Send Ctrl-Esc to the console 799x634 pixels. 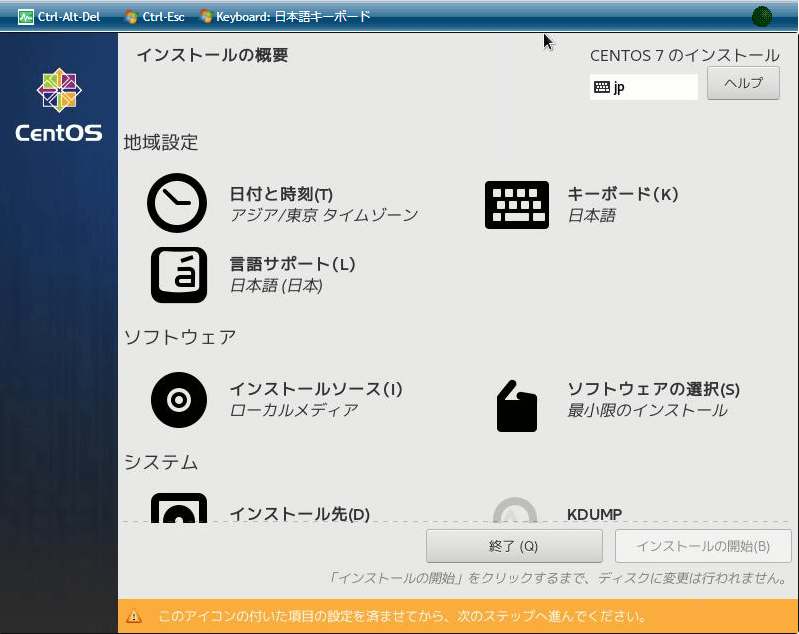[x=155, y=17]
